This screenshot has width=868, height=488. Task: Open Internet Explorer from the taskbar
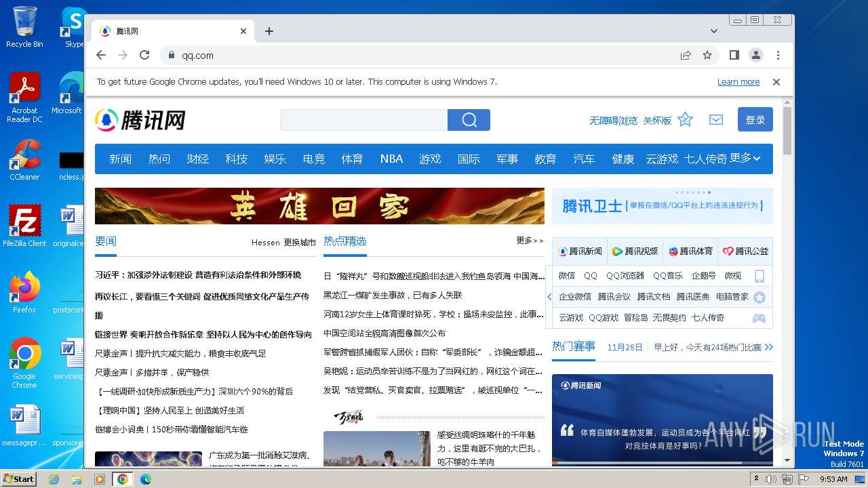click(54, 479)
